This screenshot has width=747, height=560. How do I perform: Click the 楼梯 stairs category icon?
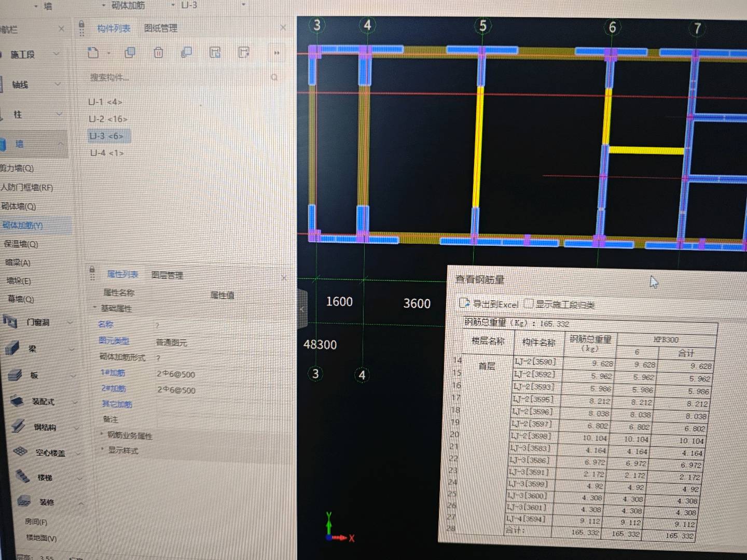tap(22, 476)
